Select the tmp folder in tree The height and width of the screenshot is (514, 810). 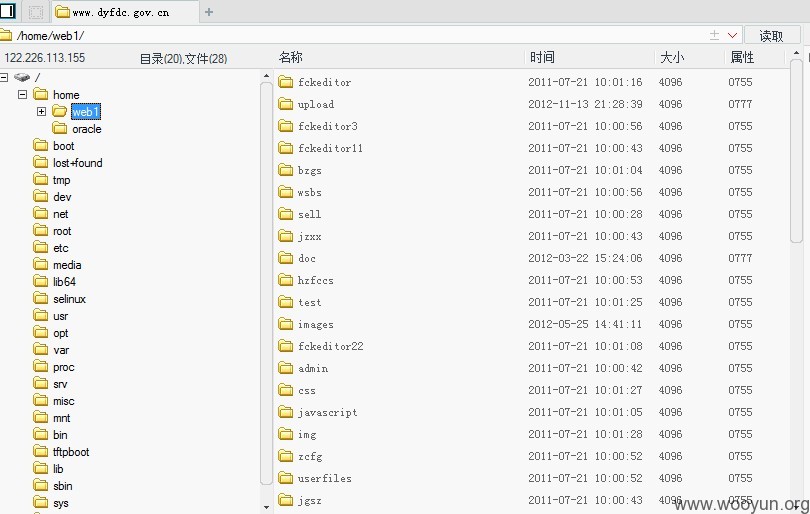pos(61,180)
